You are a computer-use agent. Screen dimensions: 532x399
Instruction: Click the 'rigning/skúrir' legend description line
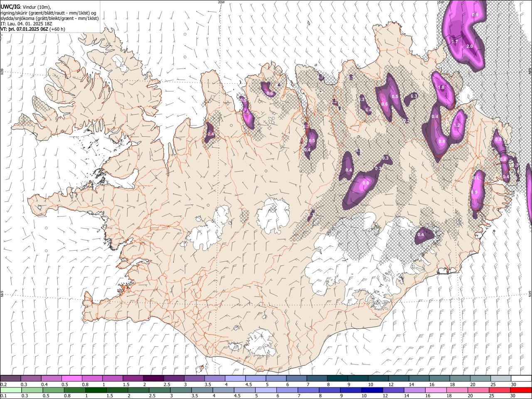[48, 13]
